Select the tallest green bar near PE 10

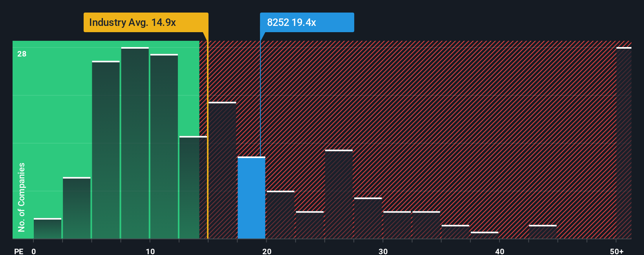[135, 143]
